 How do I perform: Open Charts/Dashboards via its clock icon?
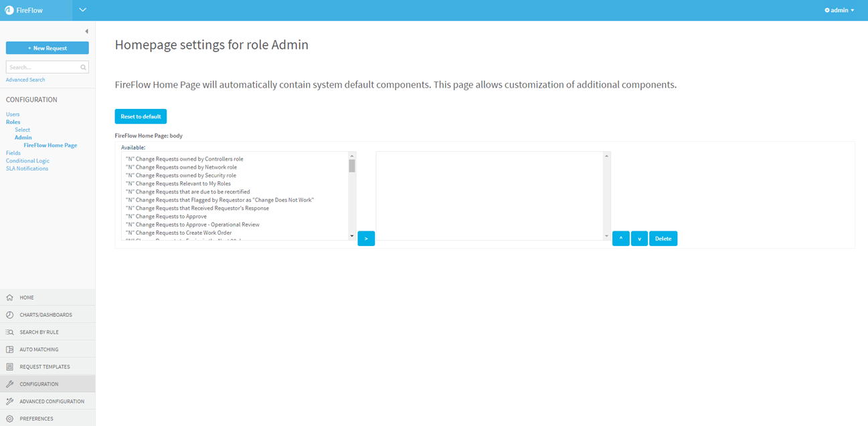pyautogui.click(x=9, y=315)
